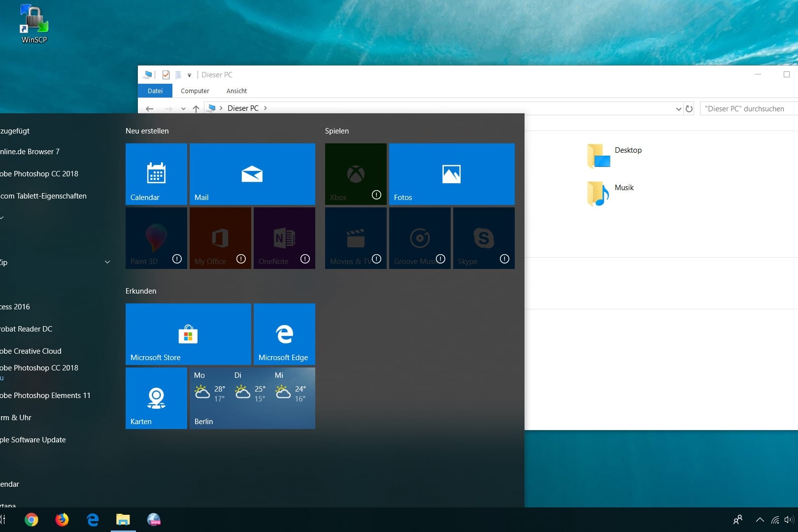
Task: Open the Musik folder in Explorer
Action: tap(611, 193)
